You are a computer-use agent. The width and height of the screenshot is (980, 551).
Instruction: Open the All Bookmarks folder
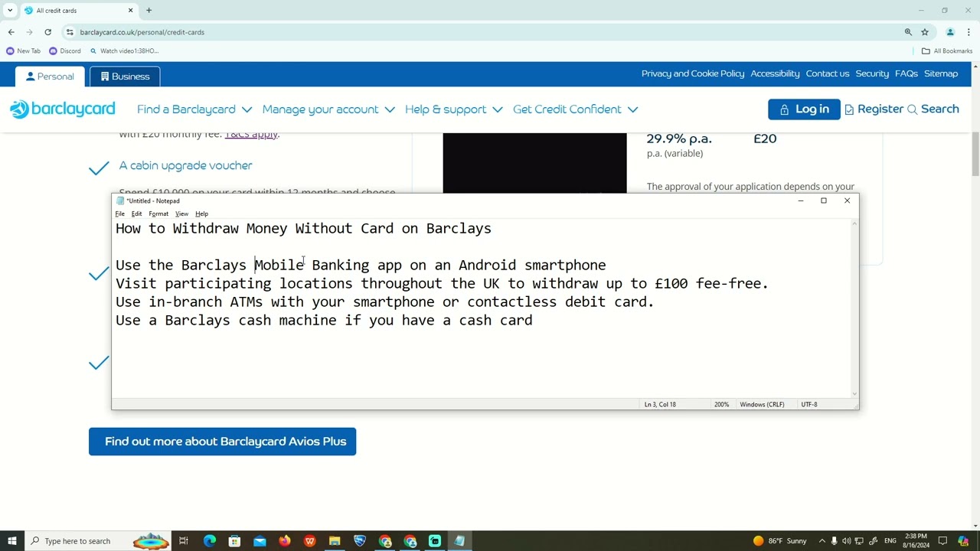tap(947, 51)
